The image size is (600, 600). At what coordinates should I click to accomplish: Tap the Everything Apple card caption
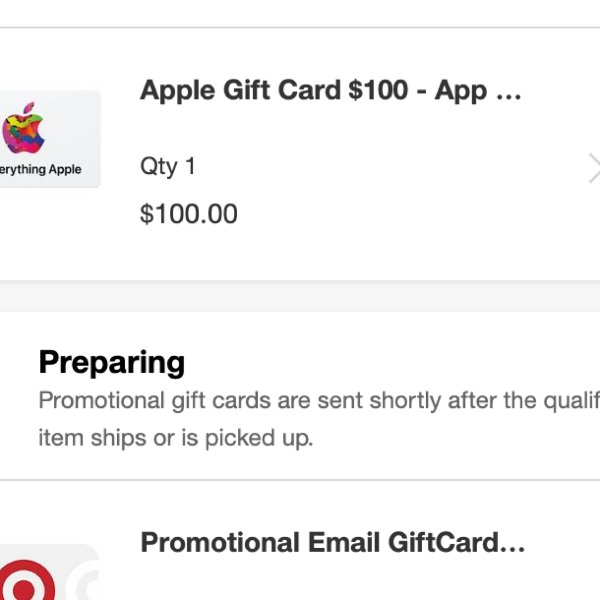point(41,170)
